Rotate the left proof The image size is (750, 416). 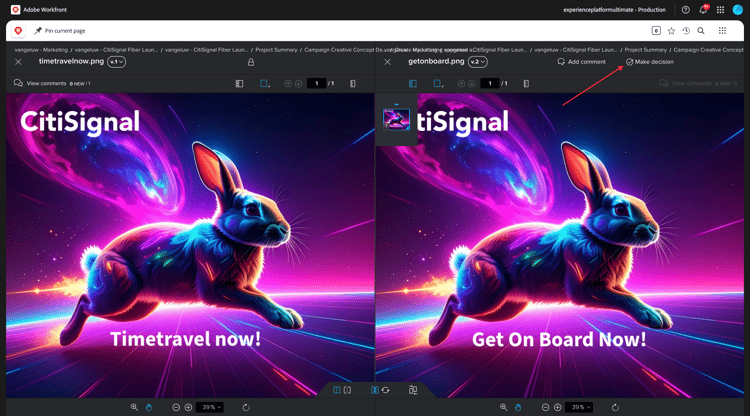pos(246,407)
